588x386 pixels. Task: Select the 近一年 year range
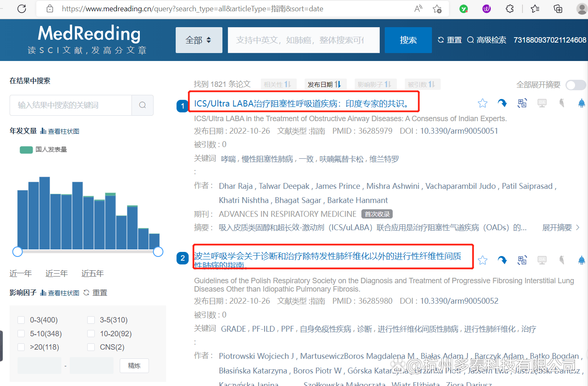21,274
